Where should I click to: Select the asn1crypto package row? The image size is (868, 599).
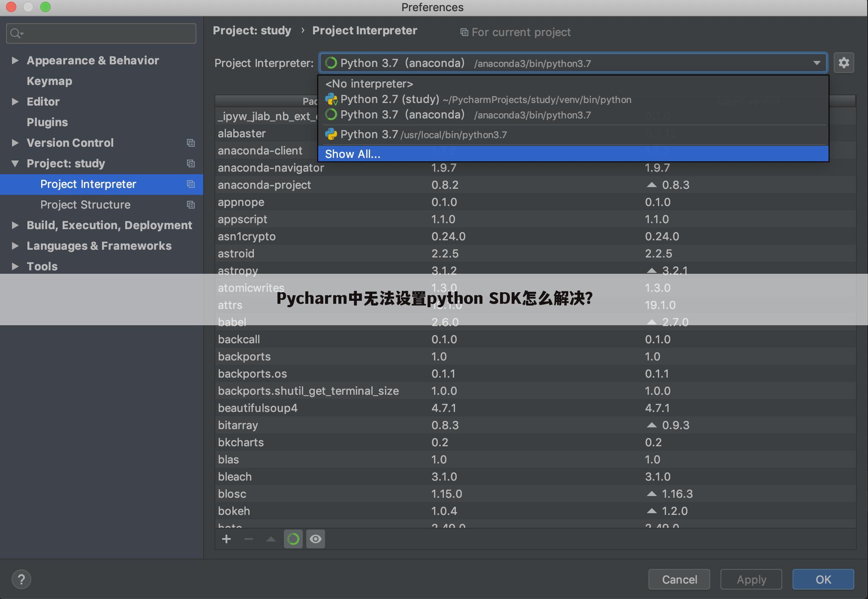535,236
